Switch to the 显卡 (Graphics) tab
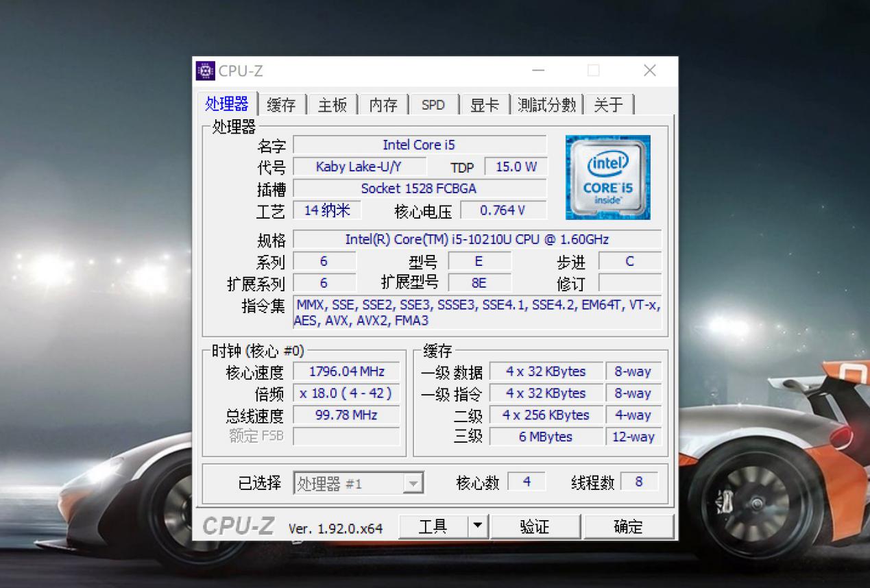 coord(484,104)
